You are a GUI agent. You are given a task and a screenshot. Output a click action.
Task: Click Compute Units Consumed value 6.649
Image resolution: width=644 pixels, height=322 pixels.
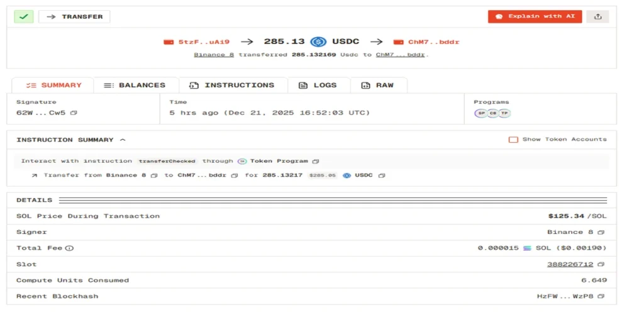pos(594,280)
